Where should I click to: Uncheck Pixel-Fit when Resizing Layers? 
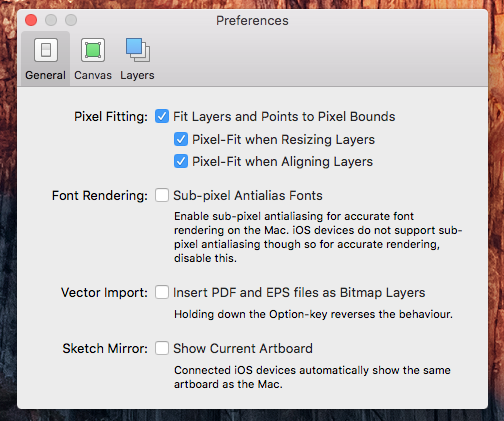click(181, 139)
